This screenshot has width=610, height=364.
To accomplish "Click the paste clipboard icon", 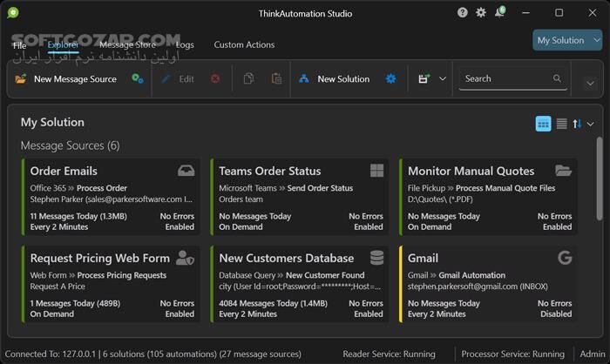I will coord(276,78).
